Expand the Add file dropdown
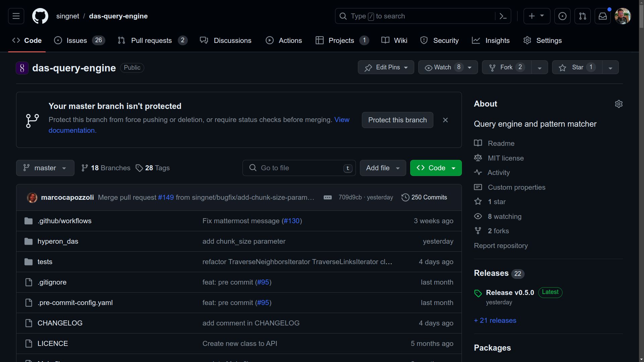This screenshot has width=644, height=362. (x=383, y=168)
